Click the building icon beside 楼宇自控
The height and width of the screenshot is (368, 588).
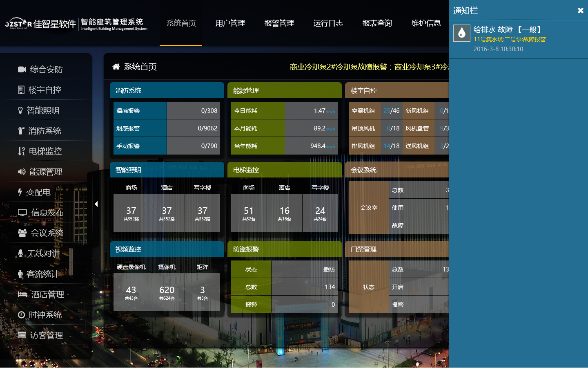tap(21, 90)
